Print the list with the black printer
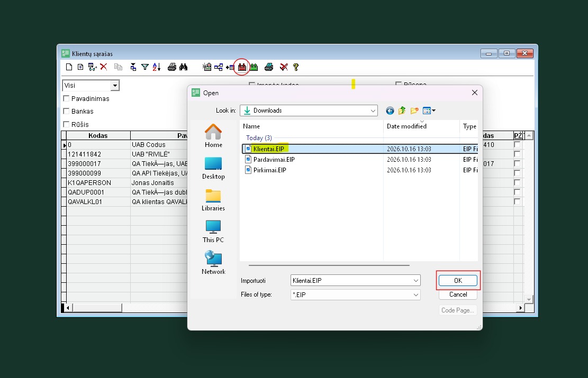 pyautogui.click(x=172, y=67)
